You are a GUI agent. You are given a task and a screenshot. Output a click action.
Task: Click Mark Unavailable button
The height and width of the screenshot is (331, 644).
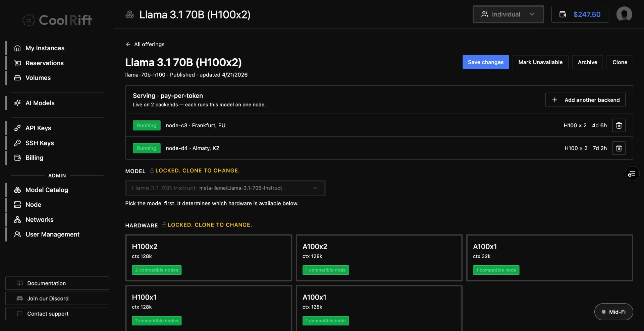(540, 62)
